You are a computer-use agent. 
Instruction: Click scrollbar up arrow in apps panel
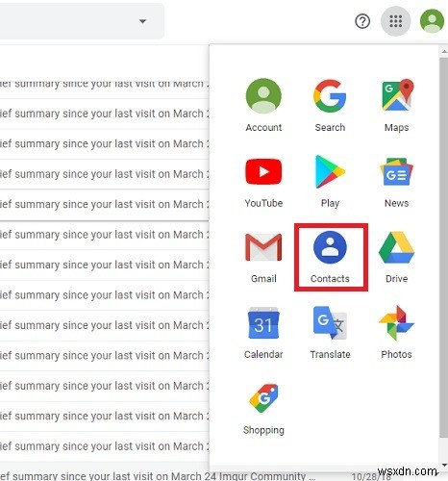pyautogui.click(x=444, y=51)
